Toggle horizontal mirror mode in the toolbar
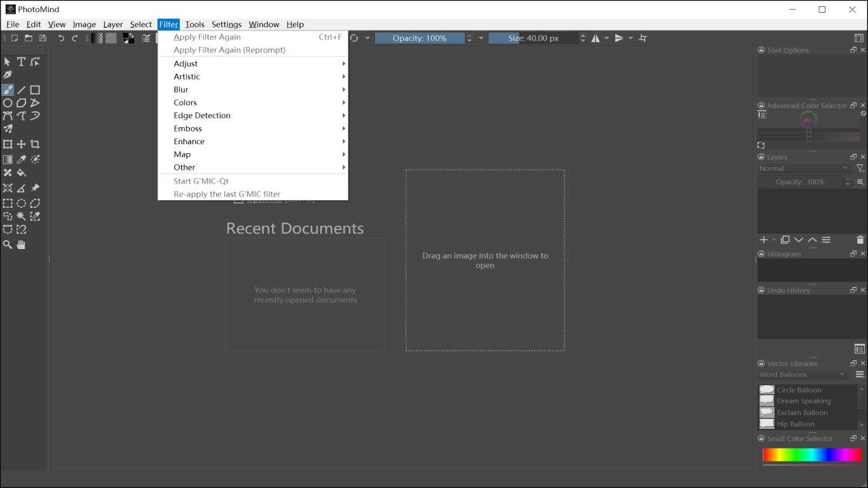 (595, 38)
